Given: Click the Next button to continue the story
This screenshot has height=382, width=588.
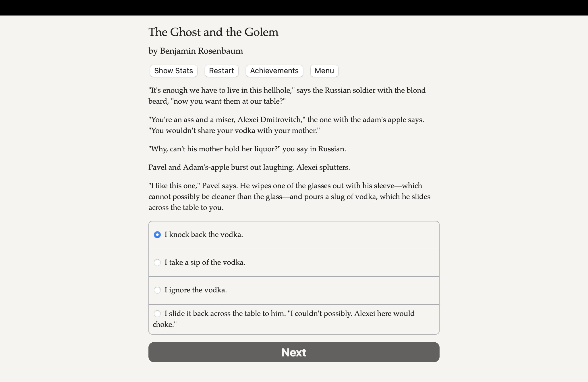Looking at the screenshot, I should [293, 352].
